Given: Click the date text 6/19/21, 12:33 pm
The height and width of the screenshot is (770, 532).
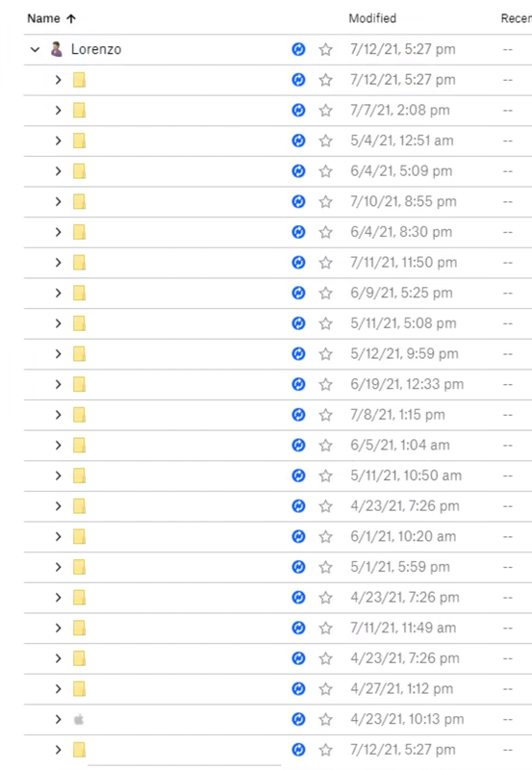Looking at the screenshot, I should pyautogui.click(x=407, y=384).
